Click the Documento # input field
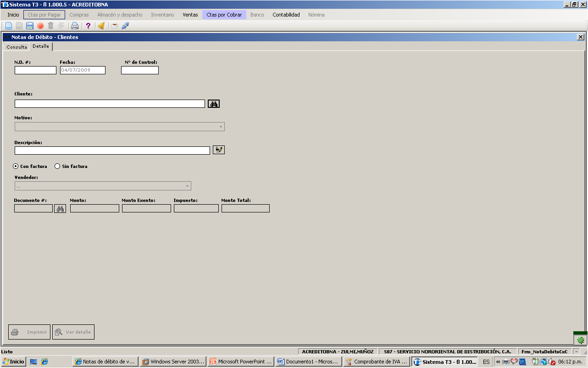Image resolution: width=588 pixels, height=368 pixels. pos(33,208)
